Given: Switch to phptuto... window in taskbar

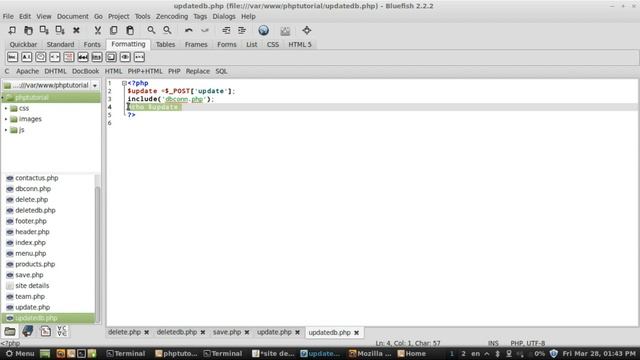Looking at the screenshot, I should [176, 353].
